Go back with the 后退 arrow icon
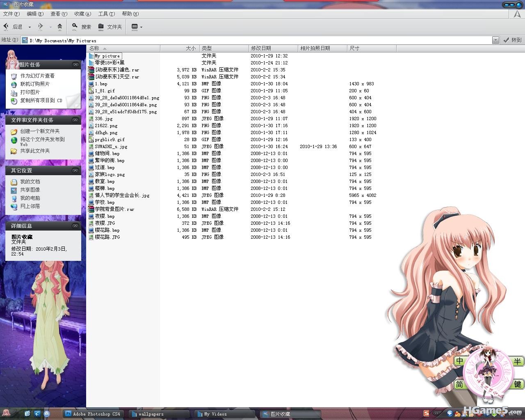 [x=6, y=27]
